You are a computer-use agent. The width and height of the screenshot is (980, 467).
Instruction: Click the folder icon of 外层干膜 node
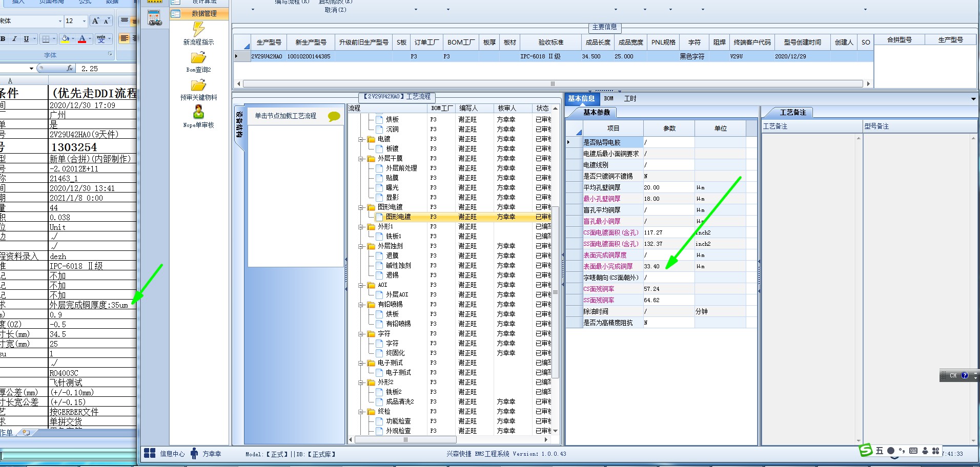click(372, 159)
